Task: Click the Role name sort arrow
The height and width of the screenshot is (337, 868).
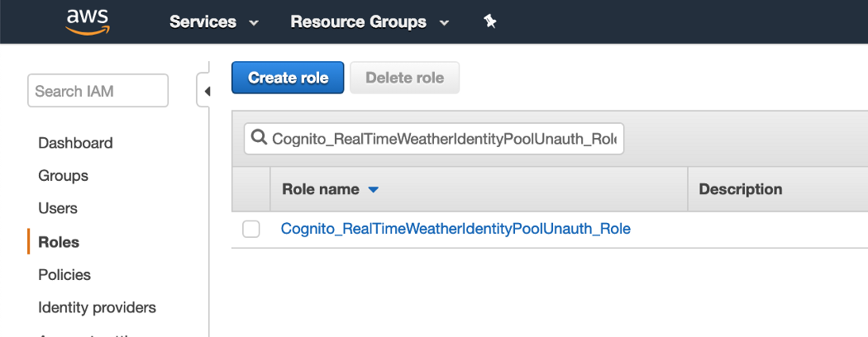Action: [x=373, y=190]
